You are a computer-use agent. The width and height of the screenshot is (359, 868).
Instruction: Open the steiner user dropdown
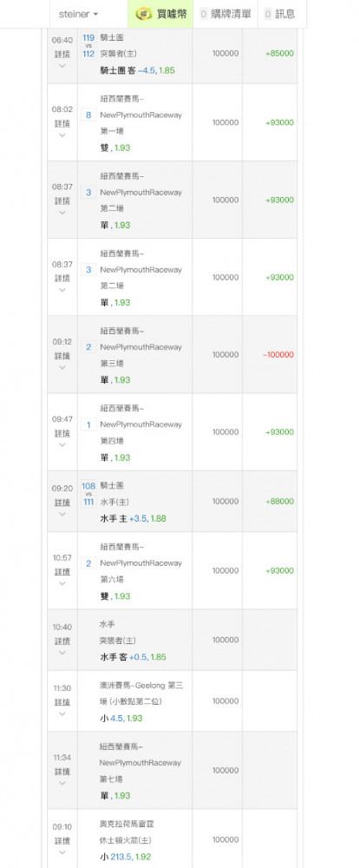point(78,14)
